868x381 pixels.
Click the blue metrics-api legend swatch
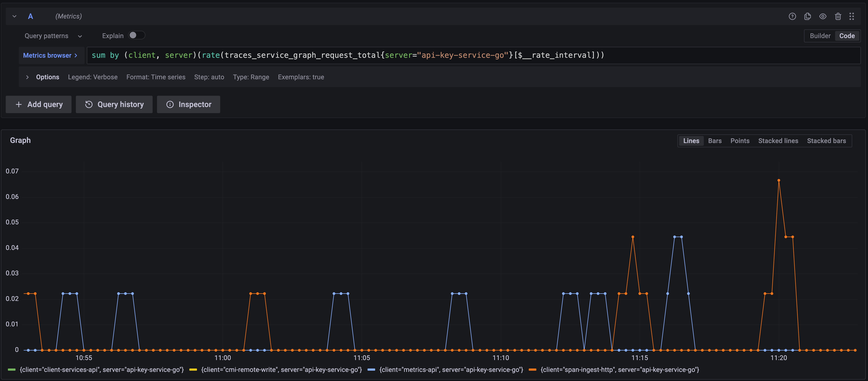[x=371, y=370]
